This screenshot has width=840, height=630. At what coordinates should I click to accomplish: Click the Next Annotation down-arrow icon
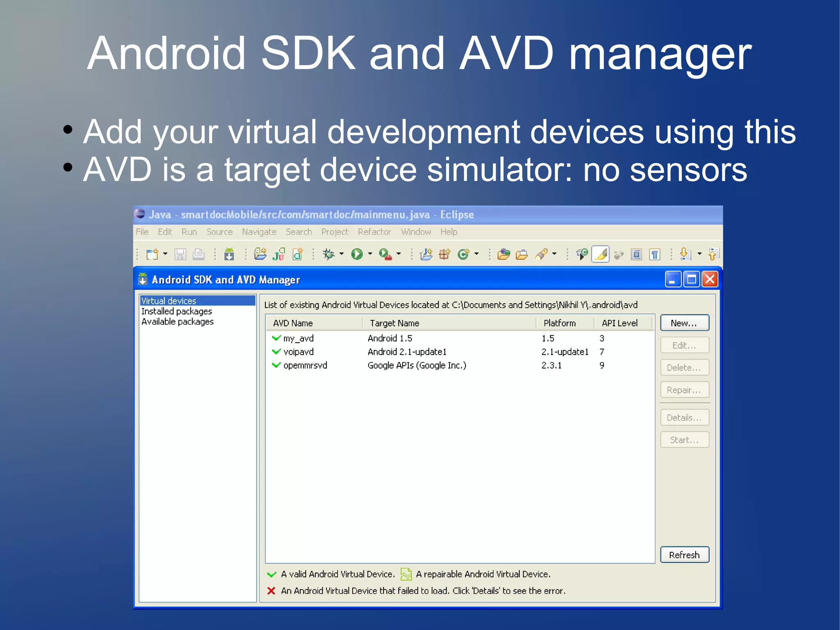pyautogui.click(x=685, y=254)
